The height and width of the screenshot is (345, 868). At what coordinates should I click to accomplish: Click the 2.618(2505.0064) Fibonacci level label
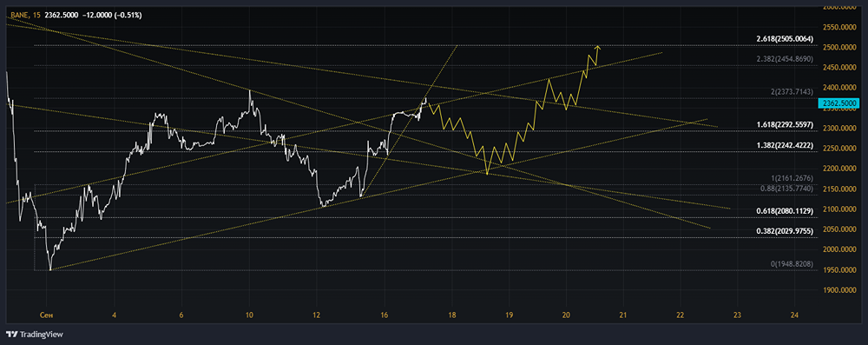(785, 39)
